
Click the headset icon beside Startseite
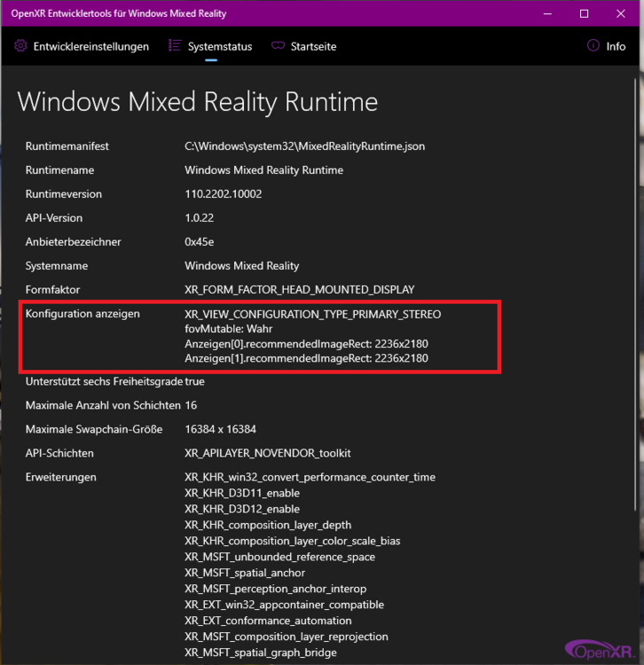[x=278, y=45]
